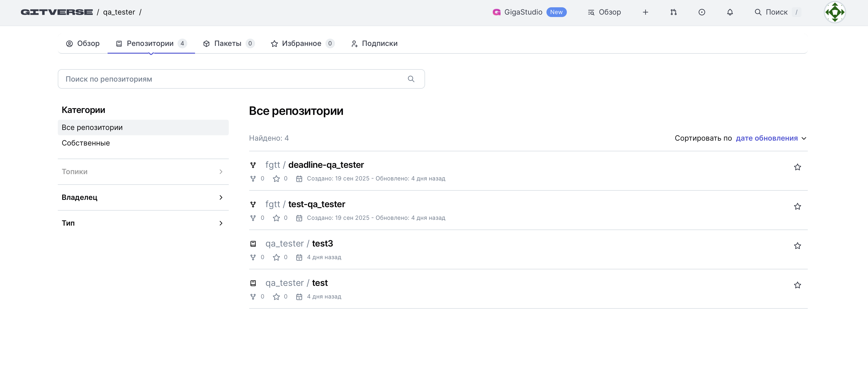Open the issues circle icon in header
Viewport: 868px width, 375px height.
coord(702,12)
